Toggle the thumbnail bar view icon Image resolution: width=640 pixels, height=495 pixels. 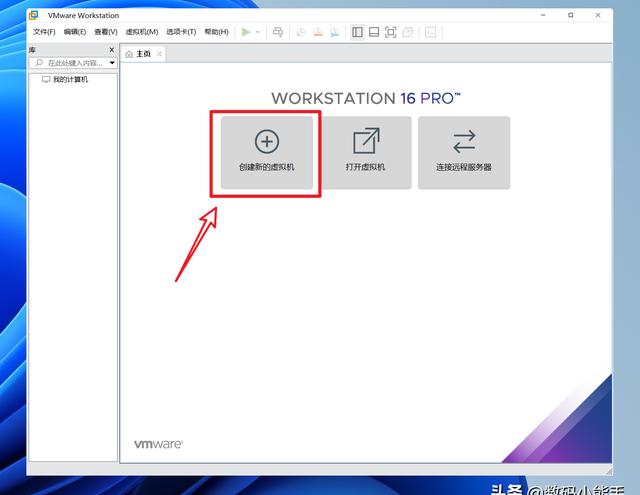[374, 32]
